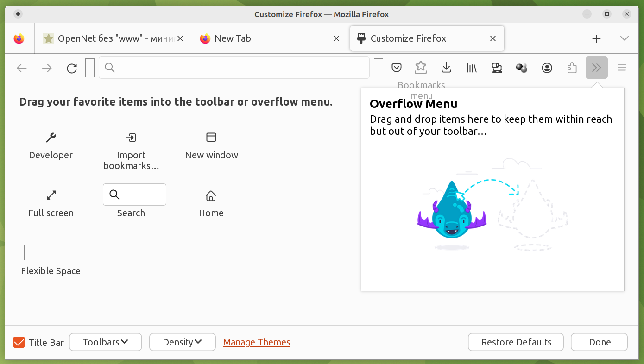Screen dimensions: 644x364
Task: Click the Firefox View icon in tab bar
Action: pos(19,38)
